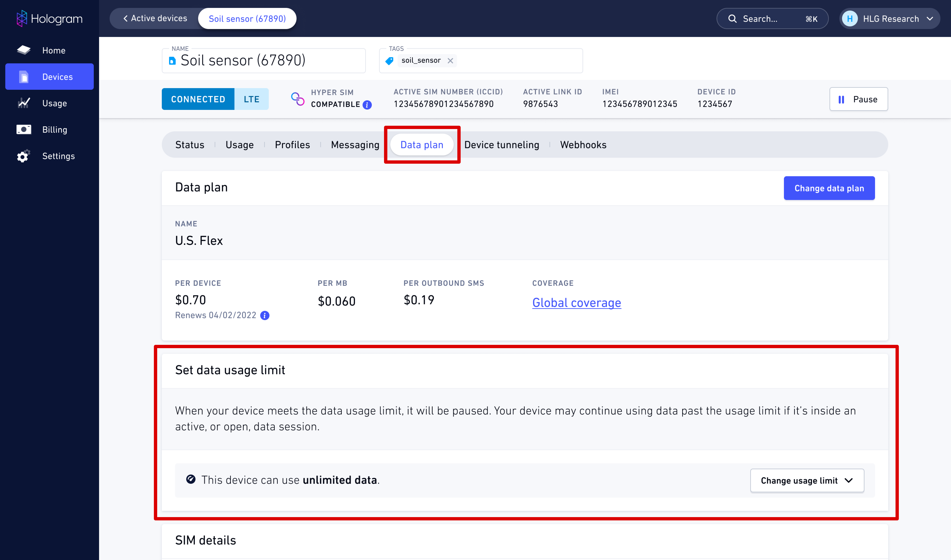951x560 pixels.
Task: Click the Soil sensor (67890) breadcrumb
Action: (x=247, y=18)
